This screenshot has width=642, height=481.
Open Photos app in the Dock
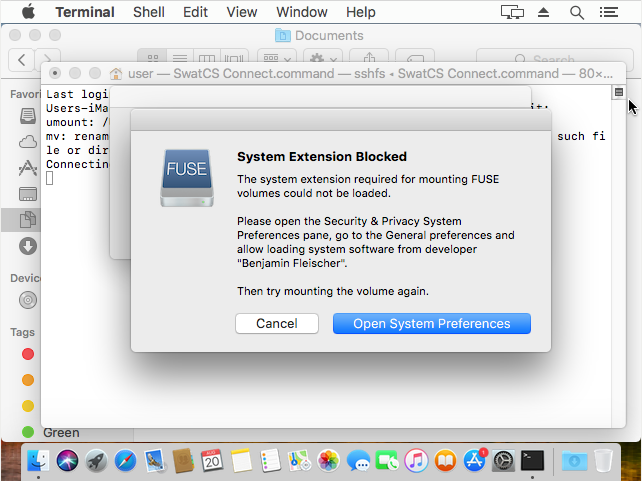click(329, 461)
